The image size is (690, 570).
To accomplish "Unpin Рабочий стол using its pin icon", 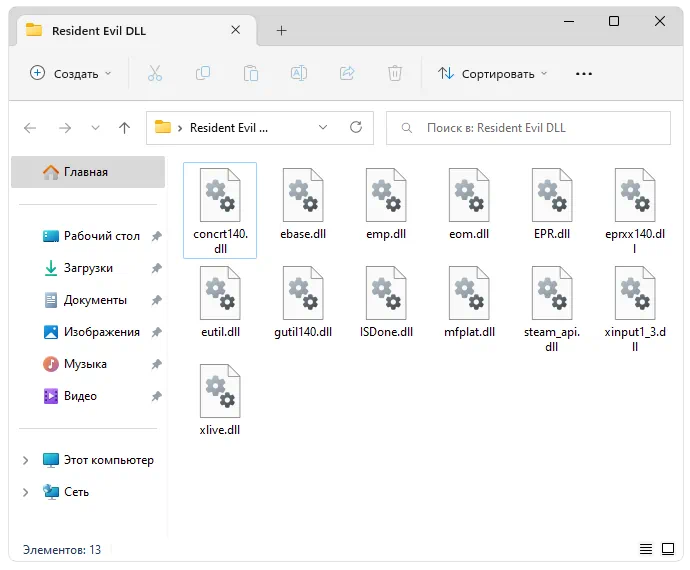I will [156, 236].
